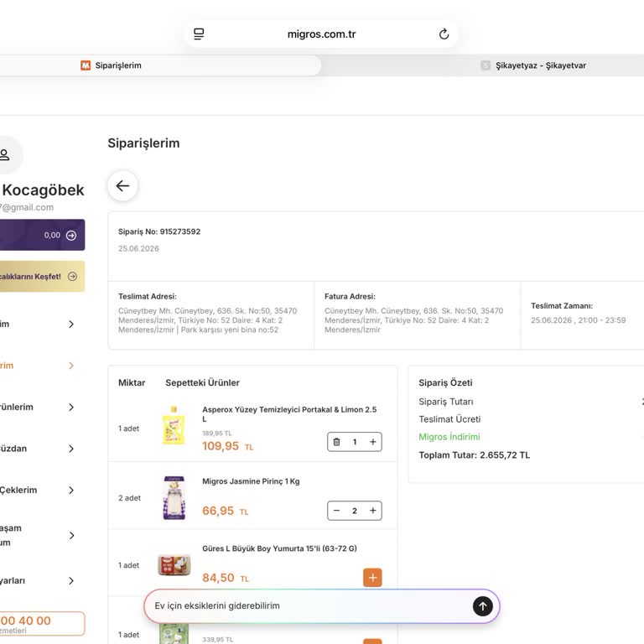Reload the migros.com.tr page
The height and width of the screenshot is (644, 644).
444,34
